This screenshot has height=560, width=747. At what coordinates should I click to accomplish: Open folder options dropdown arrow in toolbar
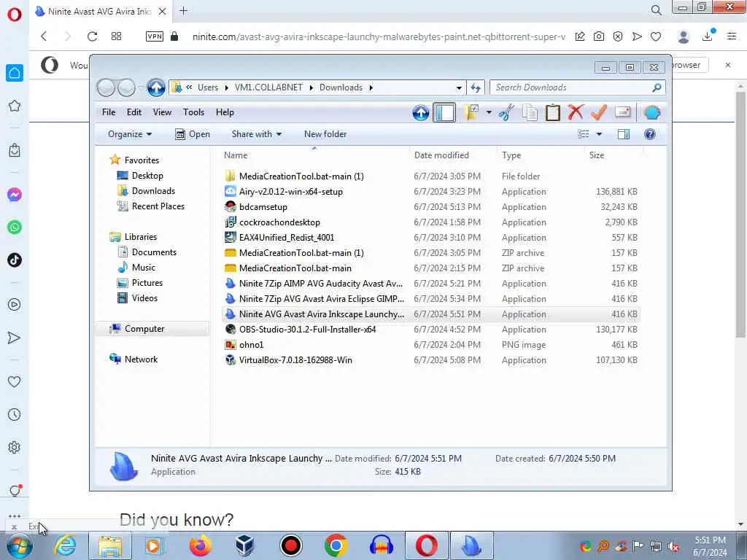click(x=489, y=113)
